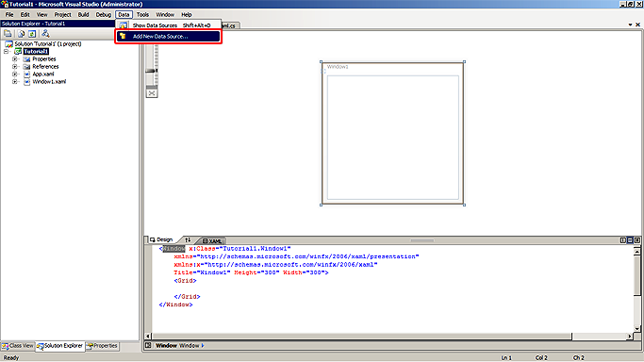Select References in Solution Explorer
This screenshot has height=362, width=644.
45,67
